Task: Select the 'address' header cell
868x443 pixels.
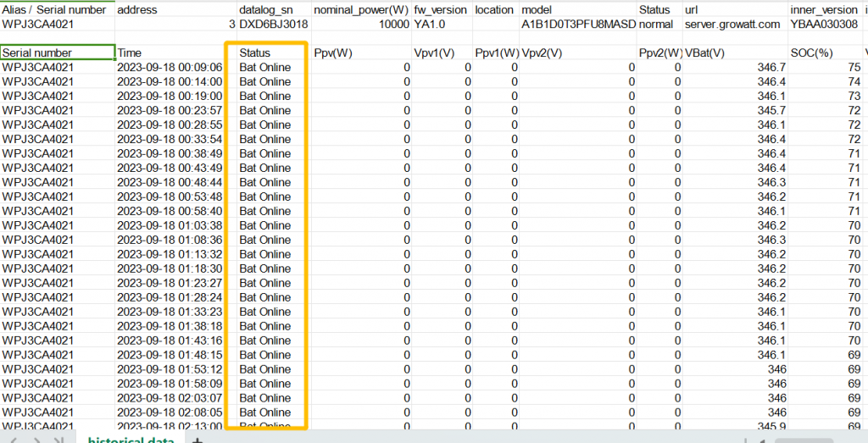Action: (x=175, y=10)
